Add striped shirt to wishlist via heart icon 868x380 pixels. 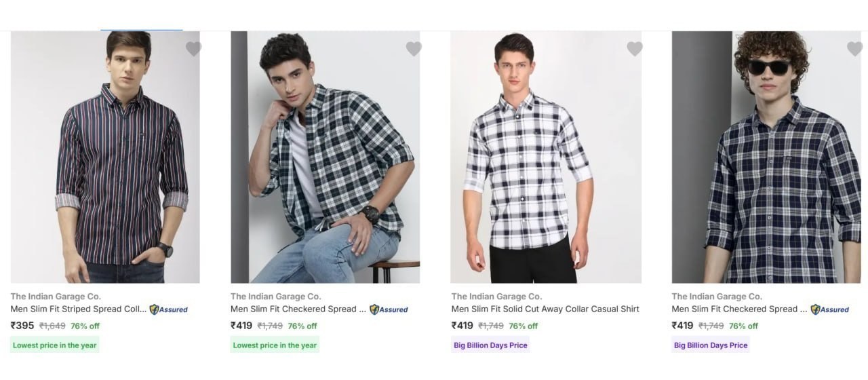tap(193, 49)
